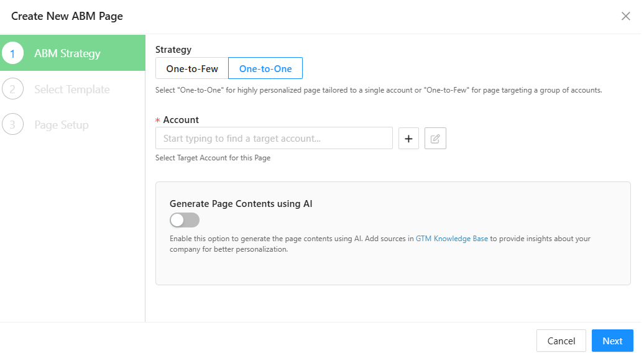This screenshot has width=644, height=353.
Task: Open the GTM Knowledge Base link
Action: pyautogui.click(x=452, y=239)
